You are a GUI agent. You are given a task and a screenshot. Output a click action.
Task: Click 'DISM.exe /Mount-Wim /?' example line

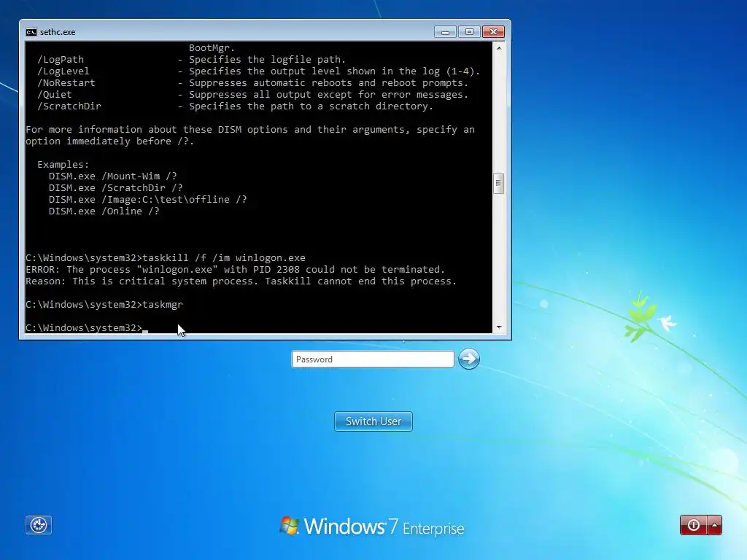tap(113, 176)
